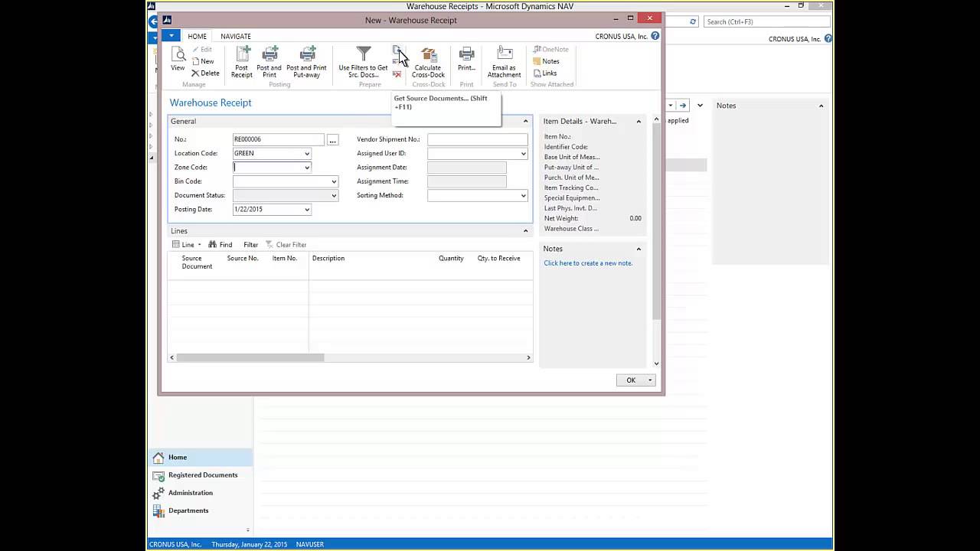Click Help icon in main Warehouse Receipts window
980x551 pixels.
(829, 39)
